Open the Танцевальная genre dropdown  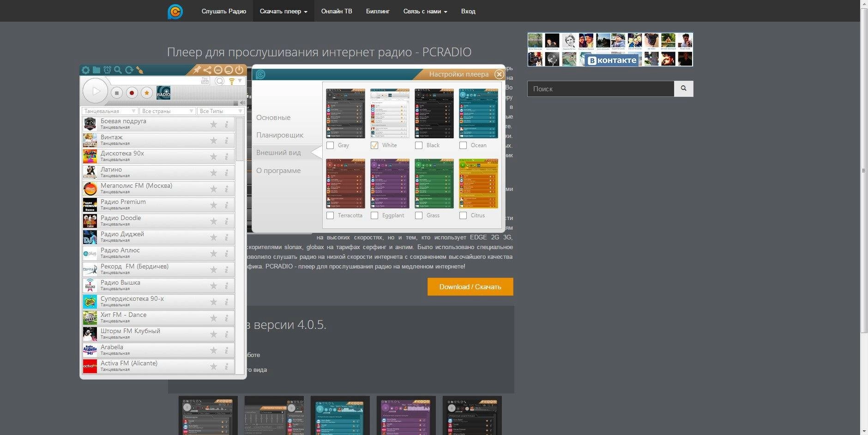[110, 111]
